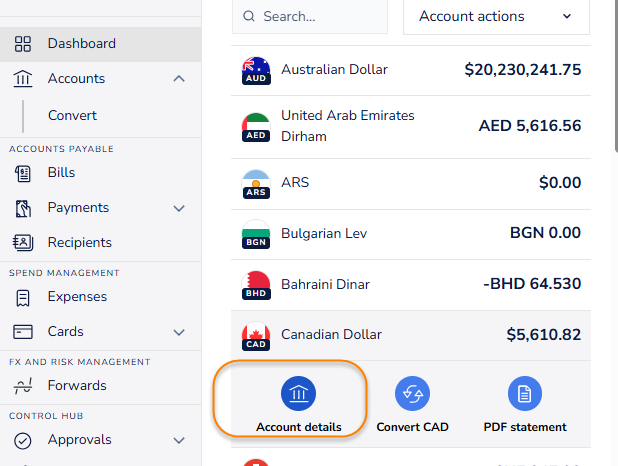Viewport: 618px width, 466px height.
Task: Click the Expenses icon in sidebar
Action: point(23,297)
